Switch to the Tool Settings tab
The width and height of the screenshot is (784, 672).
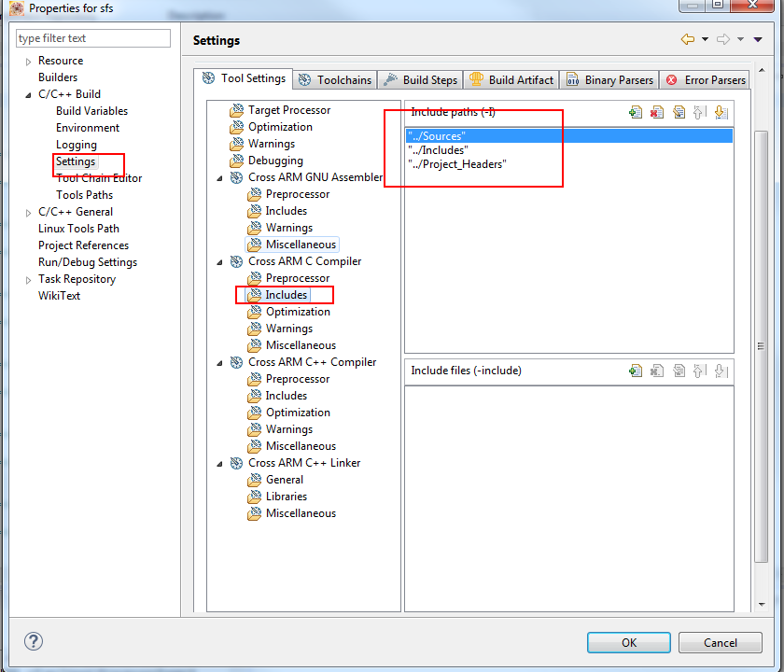(244, 78)
